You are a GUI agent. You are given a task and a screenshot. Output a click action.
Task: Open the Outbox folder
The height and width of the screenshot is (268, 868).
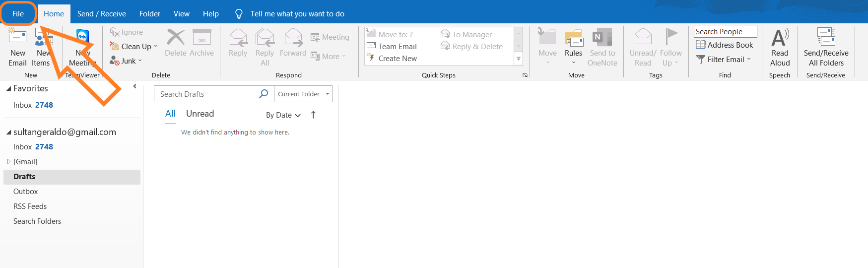26,192
